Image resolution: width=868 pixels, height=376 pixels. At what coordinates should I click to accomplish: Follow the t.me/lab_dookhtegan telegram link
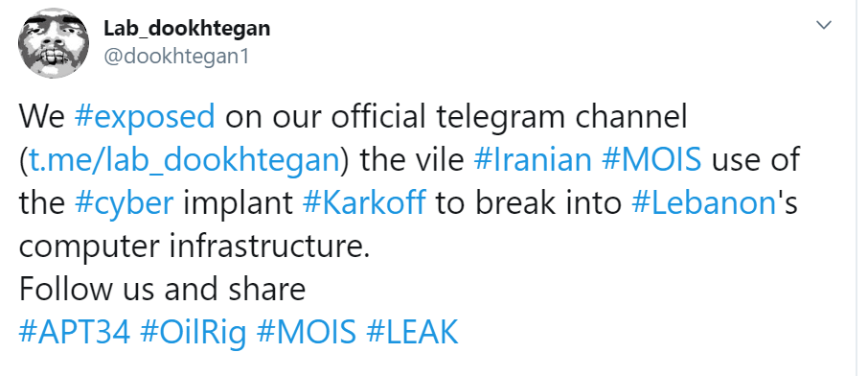(183, 160)
